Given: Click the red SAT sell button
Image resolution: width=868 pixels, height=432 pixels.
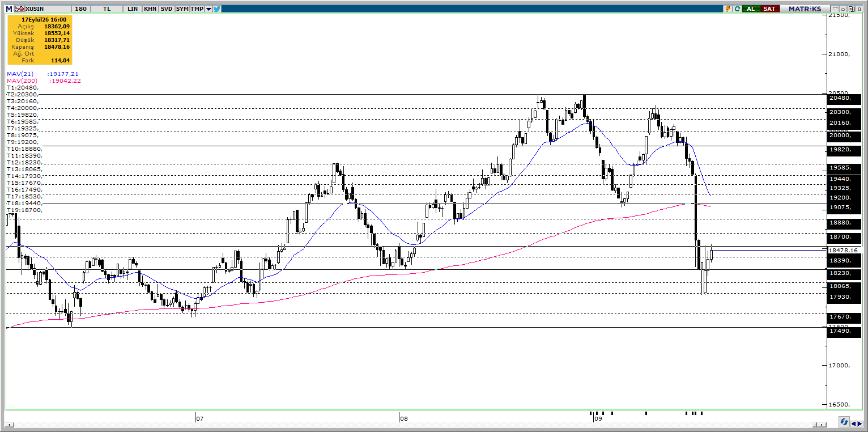Looking at the screenshot, I should 769,9.
